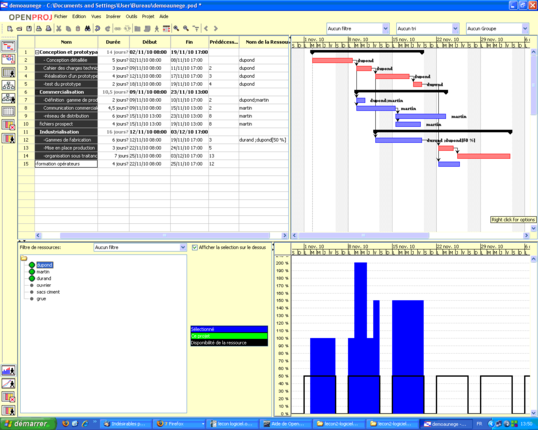
Task: Print using the printer toolbar icon
Action: 39,28
